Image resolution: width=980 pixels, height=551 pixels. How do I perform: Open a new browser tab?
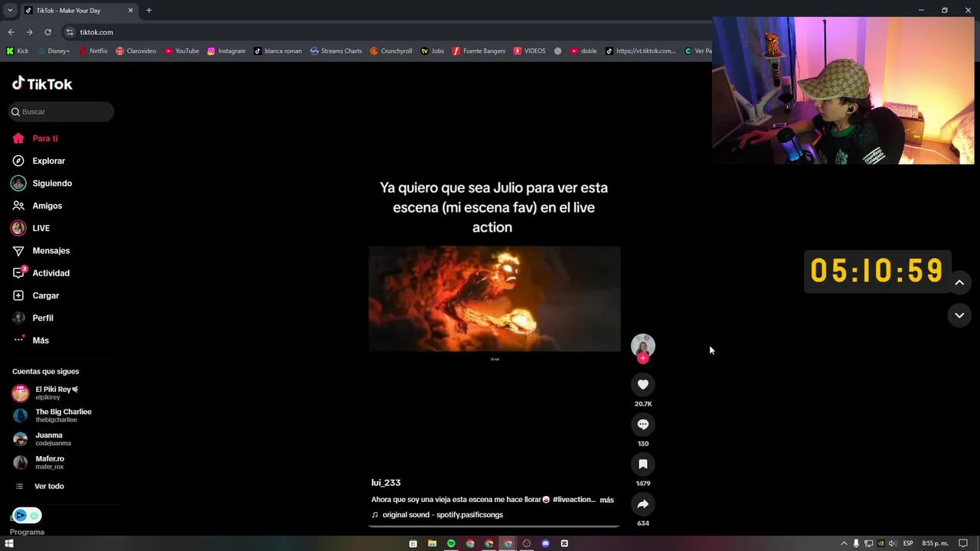click(x=149, y=11)
